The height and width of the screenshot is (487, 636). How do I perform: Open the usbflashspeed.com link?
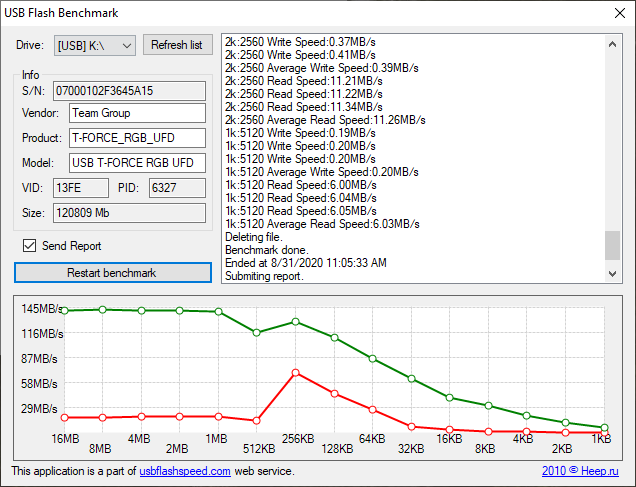[x=185, y=471]
